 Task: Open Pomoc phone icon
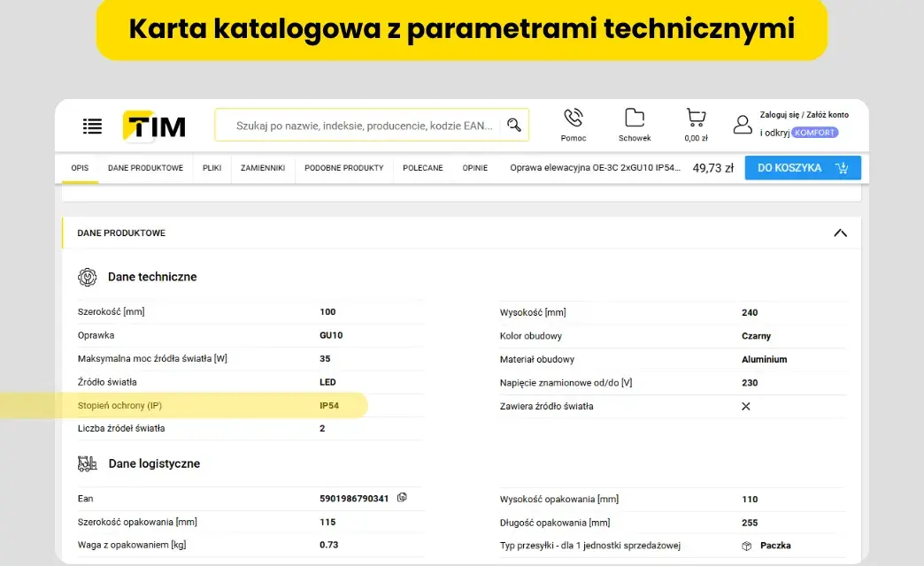(x=574, y=118)
